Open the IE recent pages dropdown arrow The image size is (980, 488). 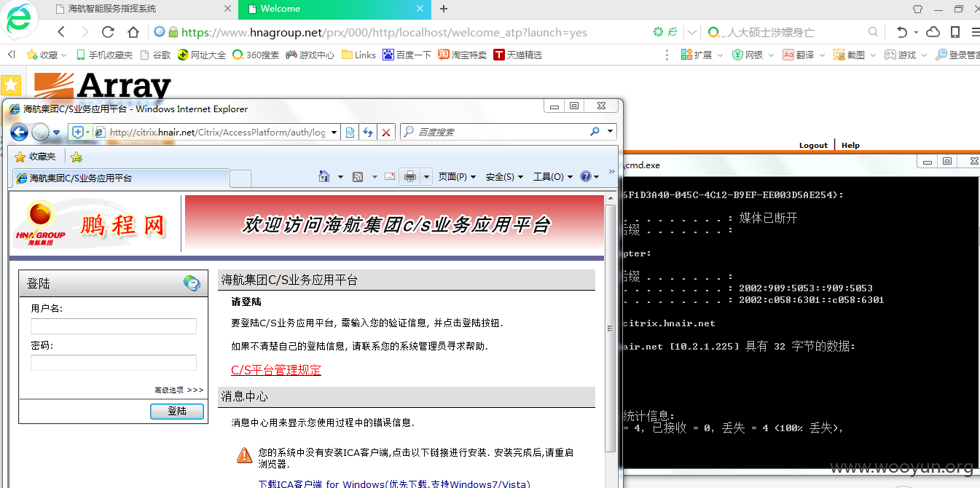[x=56, y=133]
